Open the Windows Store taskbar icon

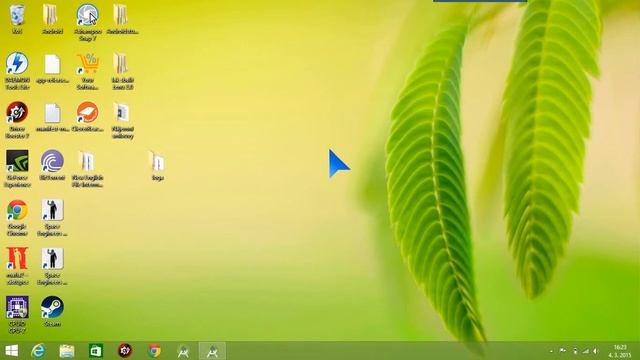coord(96,351)
